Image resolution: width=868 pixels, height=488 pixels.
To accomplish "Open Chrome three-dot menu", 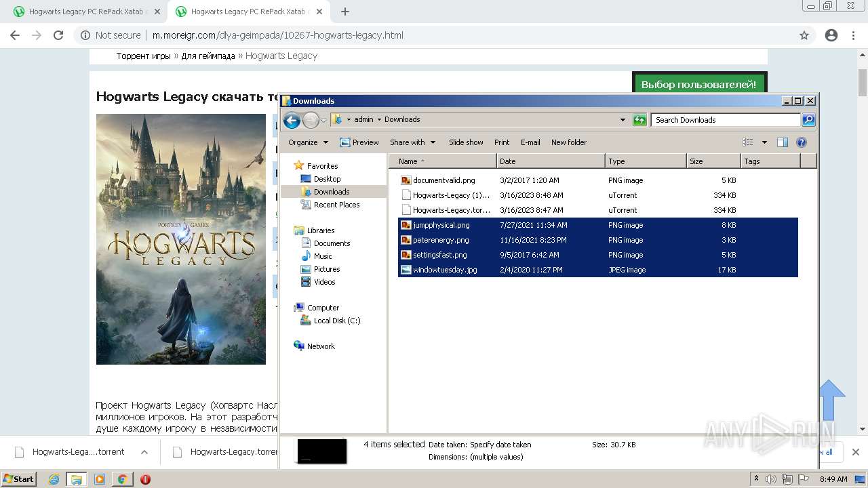I will [x=853, y=35].
